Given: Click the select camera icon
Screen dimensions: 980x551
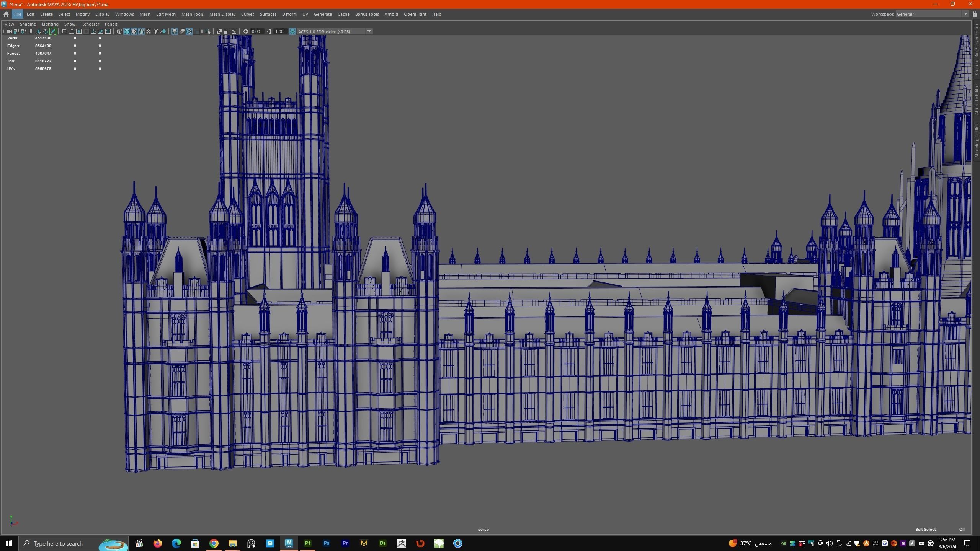Looking at the screenshot, I should tap(9, 31).
